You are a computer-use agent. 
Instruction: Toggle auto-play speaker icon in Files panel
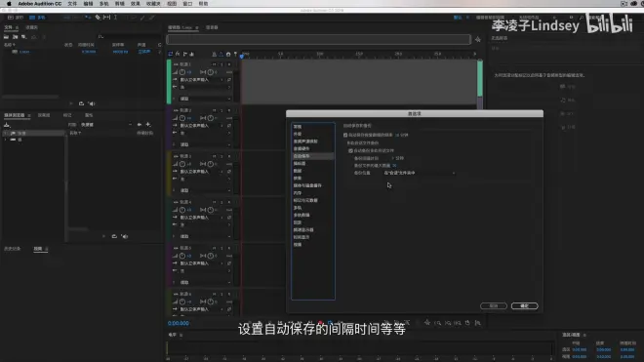click(x=92, y=103)
